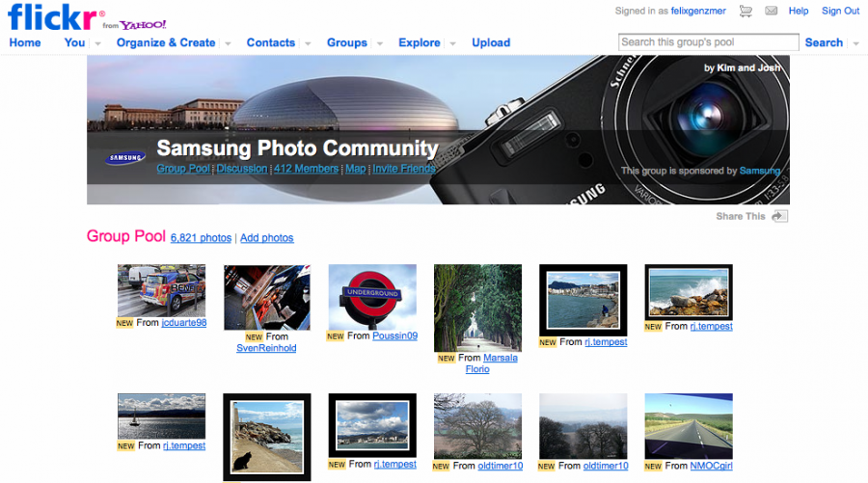Open the Samsung sponsor link
Viewport: 868px width, 483px height.
(x=760, y=171)
